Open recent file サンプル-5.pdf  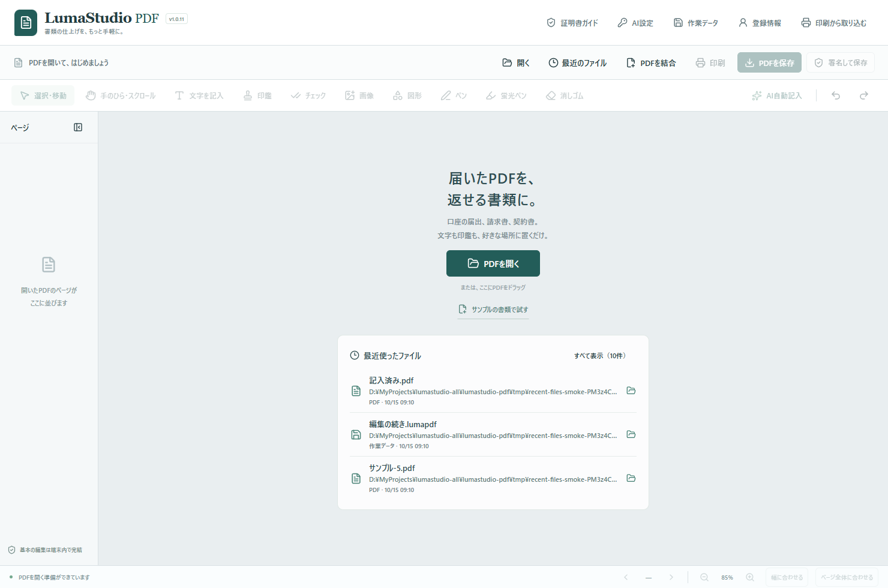pos(484,478)
